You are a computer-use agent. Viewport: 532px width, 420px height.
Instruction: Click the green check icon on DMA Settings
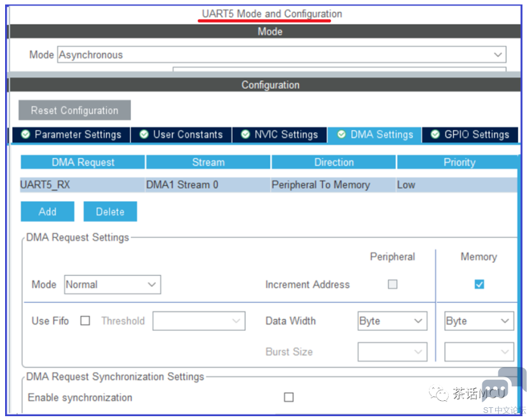[x=341, y=134]
